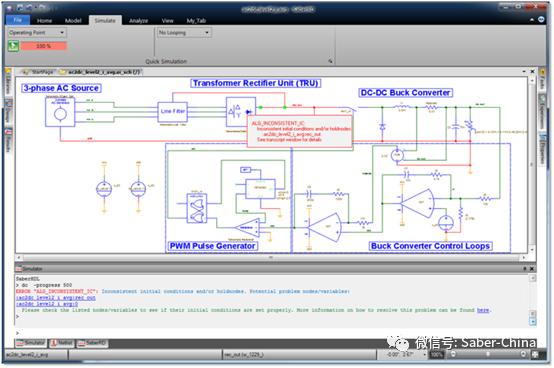
Task: Select the Simulate ribbon tab
Action: [x=105, y=20]
